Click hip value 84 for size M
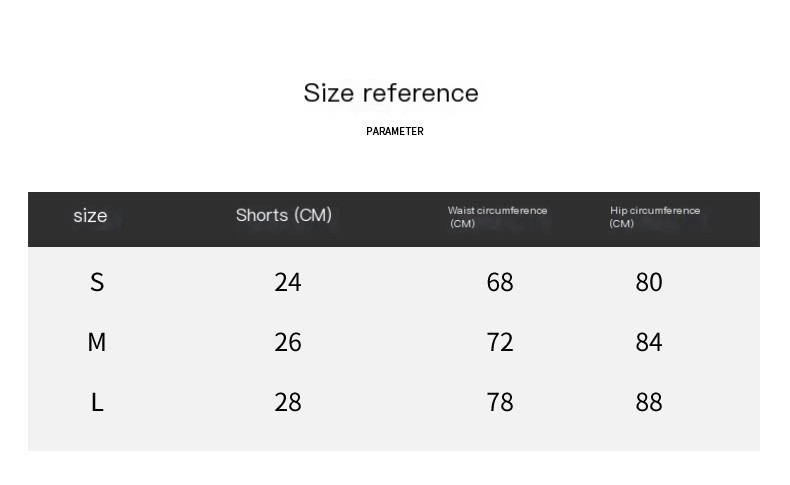This screenshot has height=485, width=790. pos(649,342)
